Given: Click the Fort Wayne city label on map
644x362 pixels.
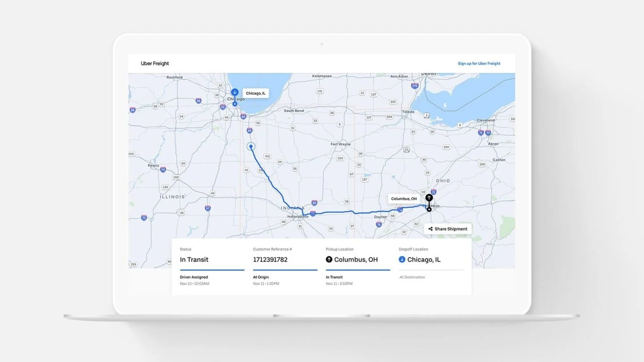Looking at the screenshot, I should [x=341, y=144].
